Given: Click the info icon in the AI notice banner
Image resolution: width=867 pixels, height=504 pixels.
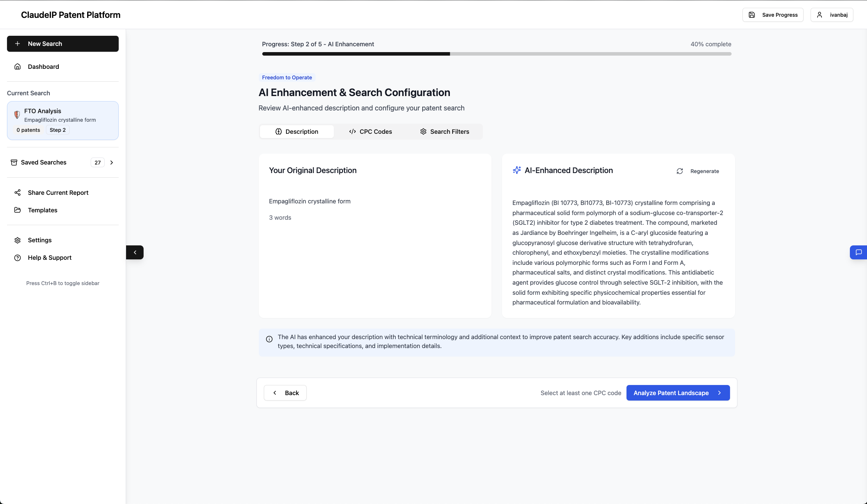Looking at the screenshot, I should 270,339.
